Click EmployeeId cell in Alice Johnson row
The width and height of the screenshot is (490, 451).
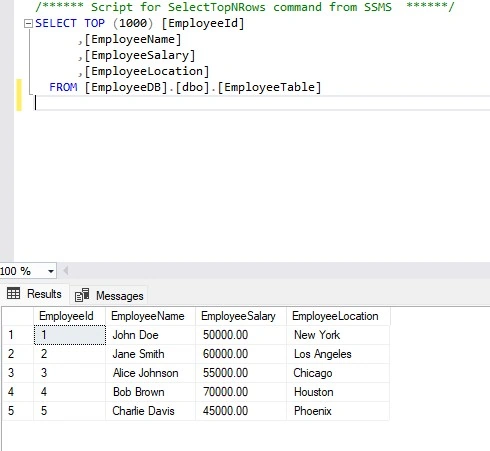(x=70, y=373)
